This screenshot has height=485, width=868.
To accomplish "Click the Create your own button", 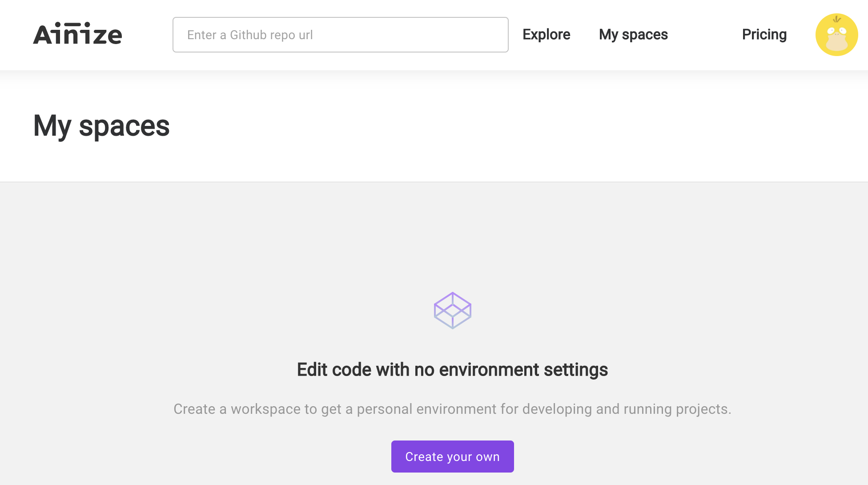I will click(x=452, y=456).
